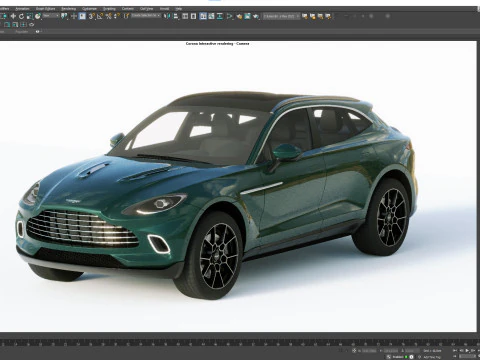Click the X coordinate field in status bar

click(369, 351)
